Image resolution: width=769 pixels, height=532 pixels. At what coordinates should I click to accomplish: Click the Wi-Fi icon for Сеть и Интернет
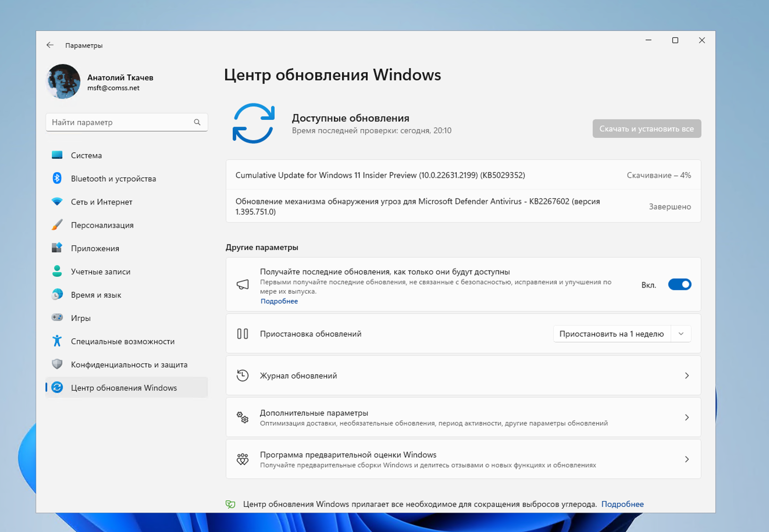coord(57,201)
